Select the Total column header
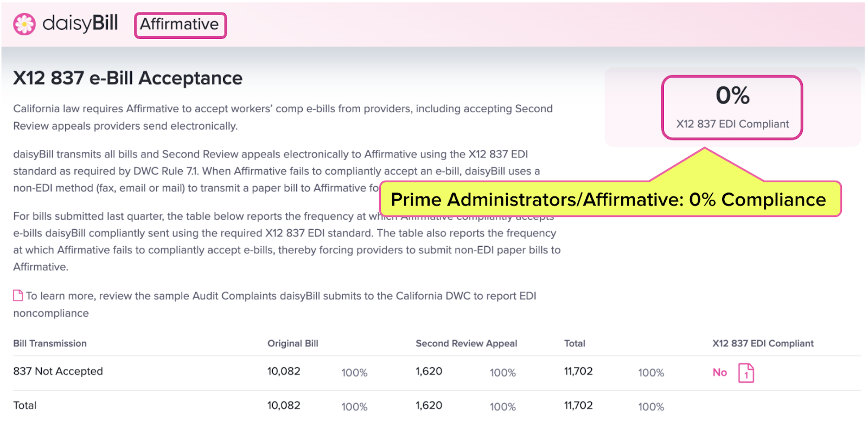Viewport: 868px width, 434px height. click(x=575, y=343)
